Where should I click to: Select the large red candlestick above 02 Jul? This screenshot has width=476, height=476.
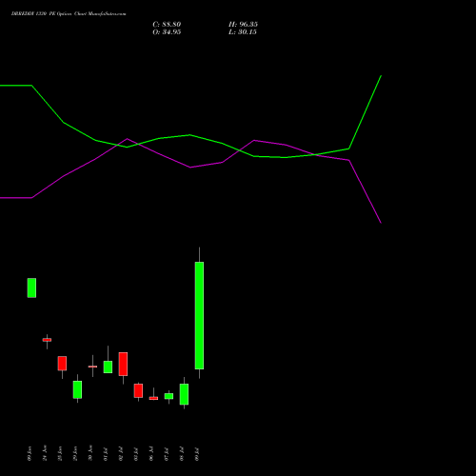[123, 364]
